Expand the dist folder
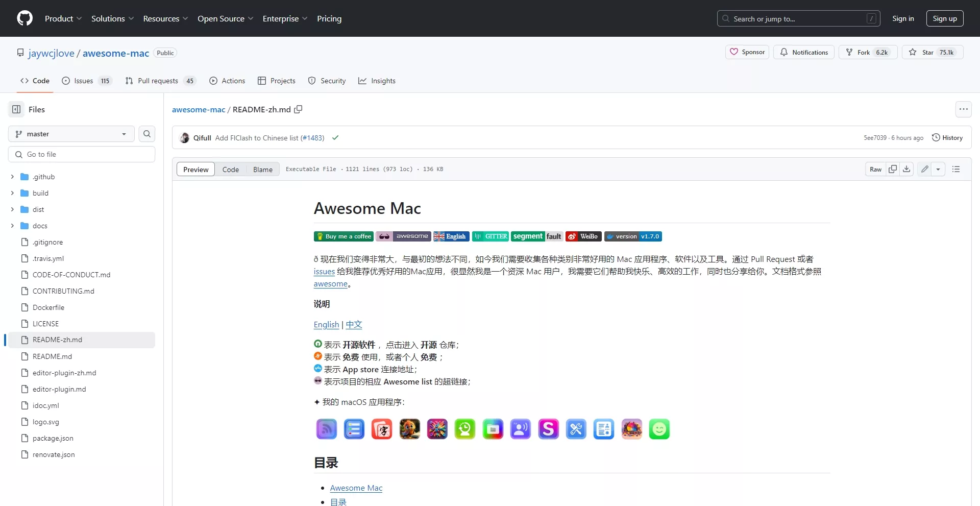 [x=12, y=209]
